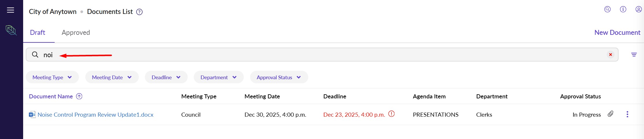Open the Deadline filter dropdown
The width and height of the screenshot is (644, 139).
(166, 77)
